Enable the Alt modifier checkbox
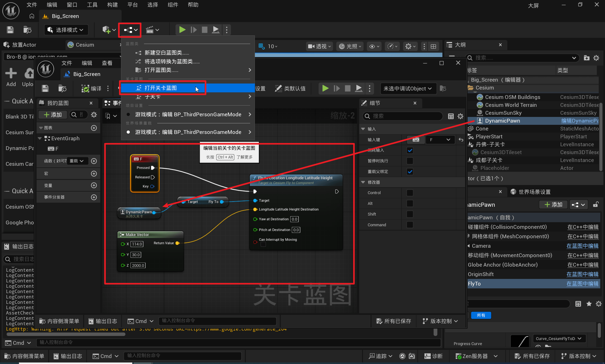 pos(410,204)
